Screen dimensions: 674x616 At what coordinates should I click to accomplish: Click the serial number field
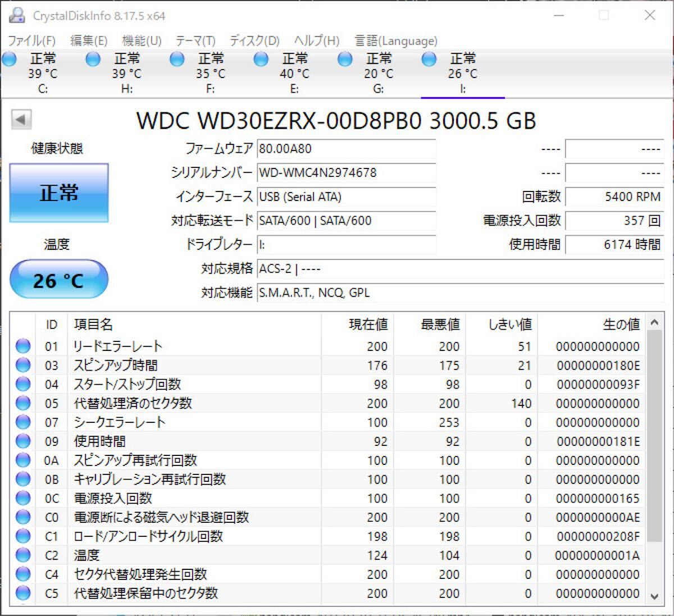[346, 173]
